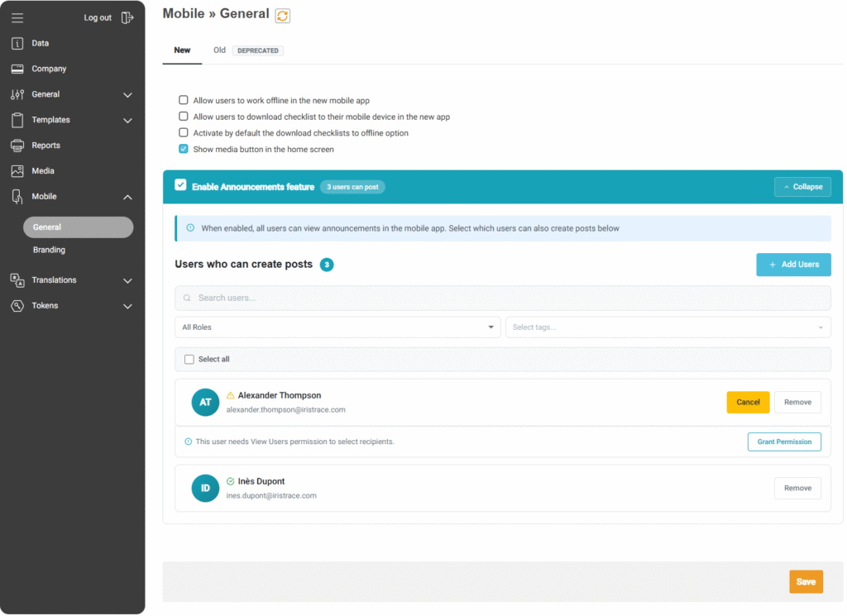Image resolution: width=847 pixels, height=616 pixels.
Task: Click the refresh icon beside Mobile » General
Action: [x=283, y=16]
